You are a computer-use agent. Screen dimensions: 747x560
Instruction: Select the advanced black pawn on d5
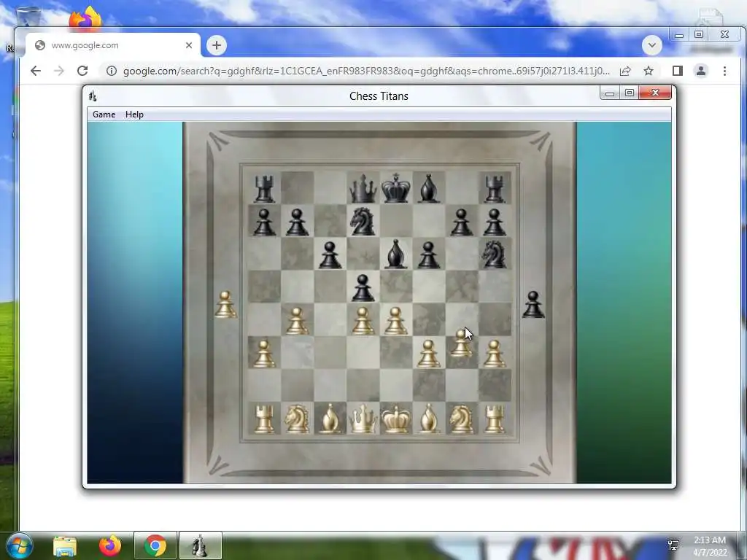tap(363, 288)
